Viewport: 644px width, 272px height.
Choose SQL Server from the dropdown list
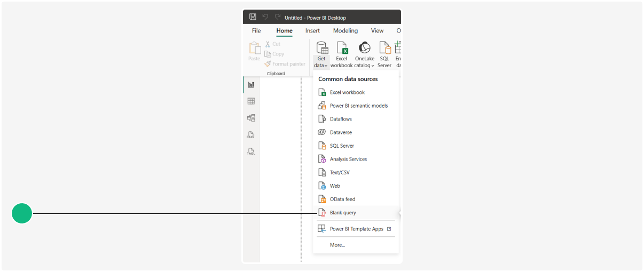[356, 146]
